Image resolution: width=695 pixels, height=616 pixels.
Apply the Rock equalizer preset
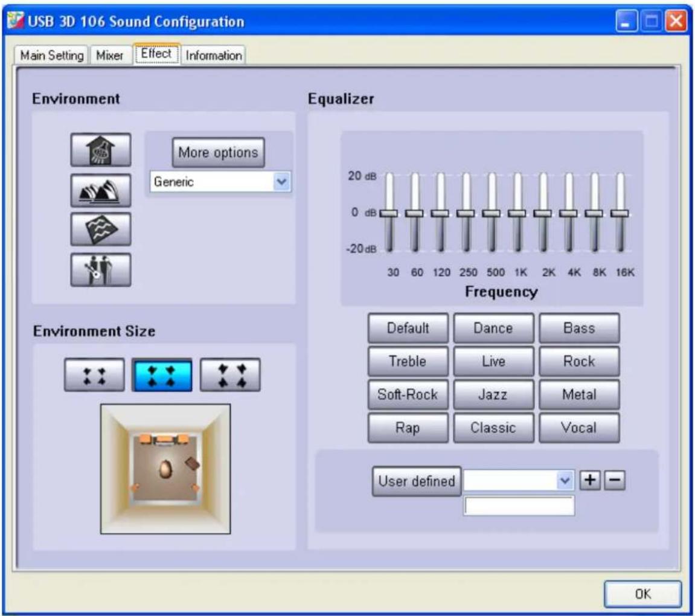579,361
